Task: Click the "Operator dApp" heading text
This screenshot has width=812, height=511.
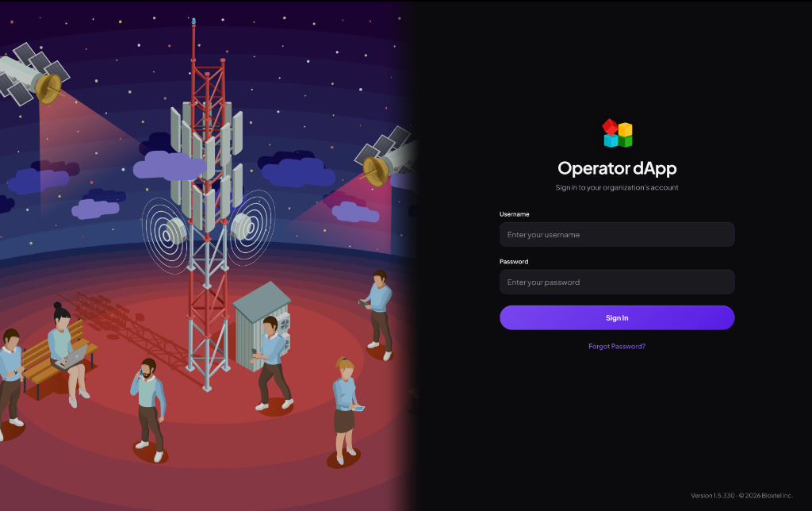Action: click(617, 168)
